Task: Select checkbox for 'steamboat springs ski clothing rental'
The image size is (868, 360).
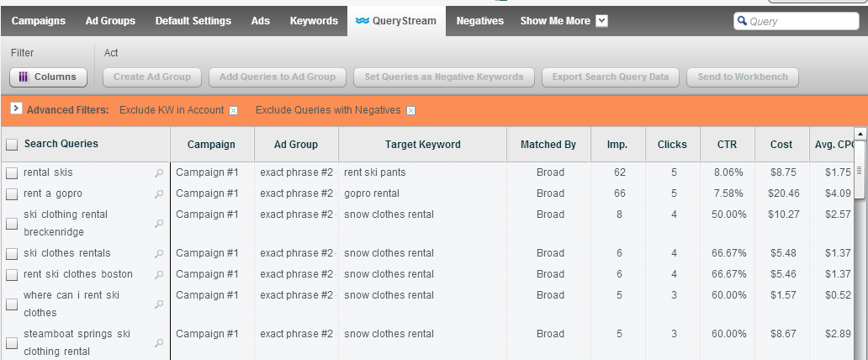Action: tap(12, 343)
